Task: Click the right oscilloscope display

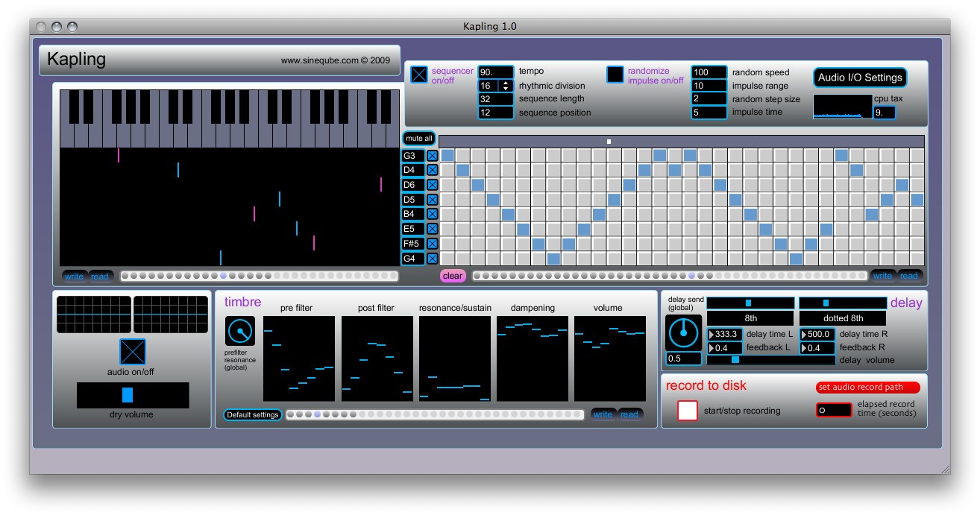Action: point(171,315)
